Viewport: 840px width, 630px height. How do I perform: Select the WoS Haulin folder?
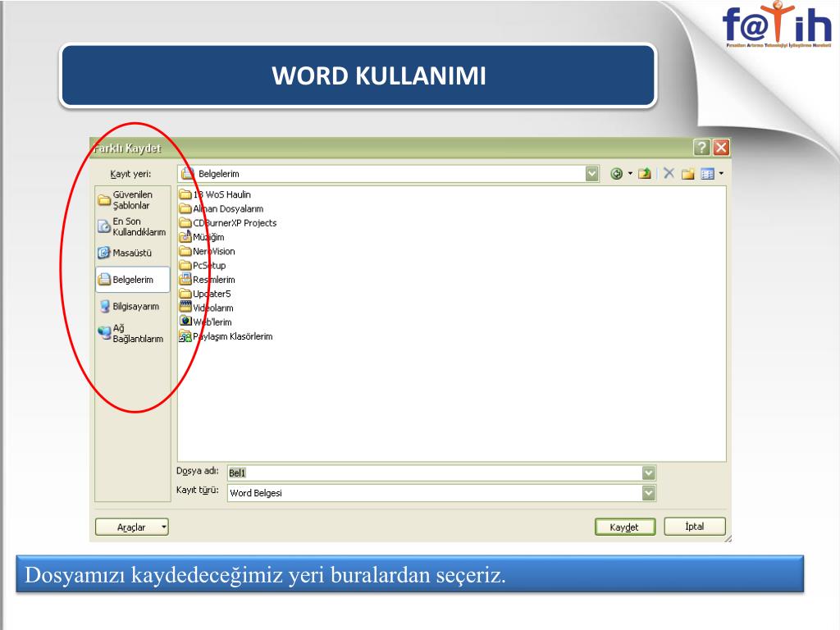[216, 194]
